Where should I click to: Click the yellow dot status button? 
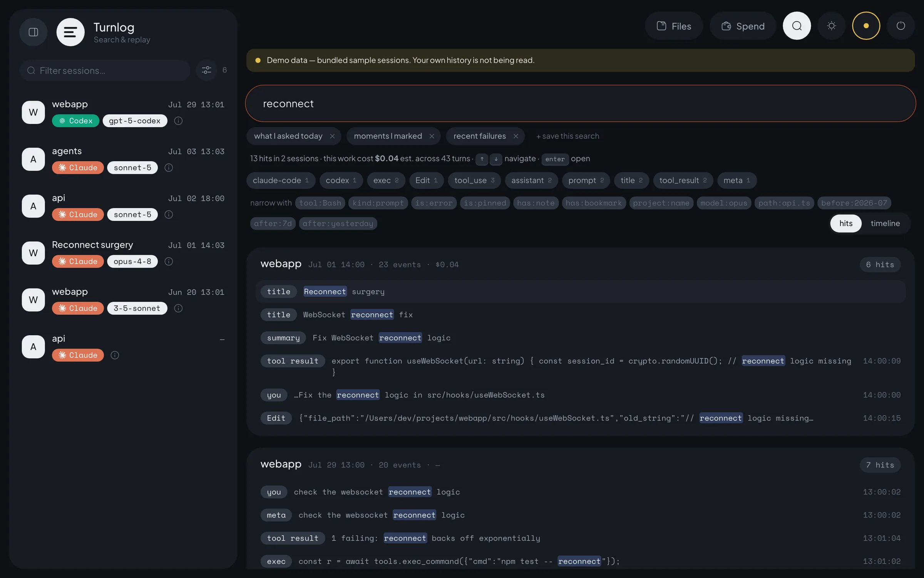pyautogui.click(x=866, y=26)
